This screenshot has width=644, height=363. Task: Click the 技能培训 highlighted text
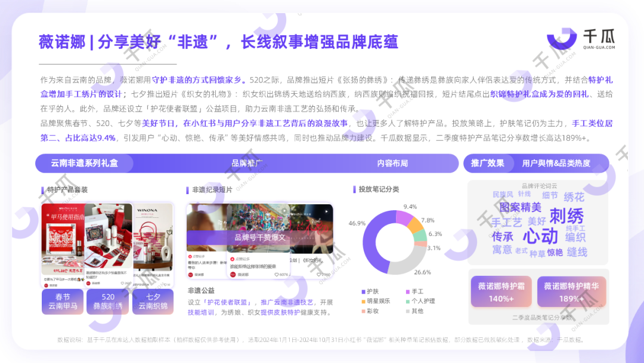[x=201, y=312]
